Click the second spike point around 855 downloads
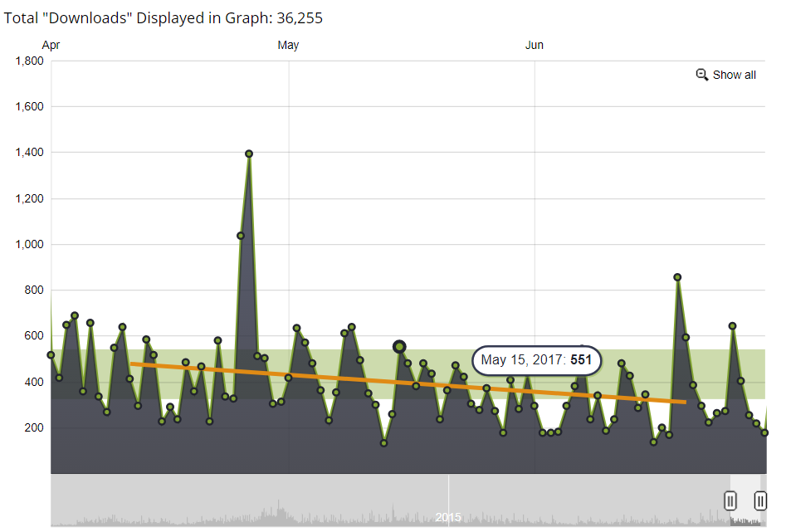Image resolution: width=786 pixels, height=532 pixels. pyautogui.click(x=677, y=277)
